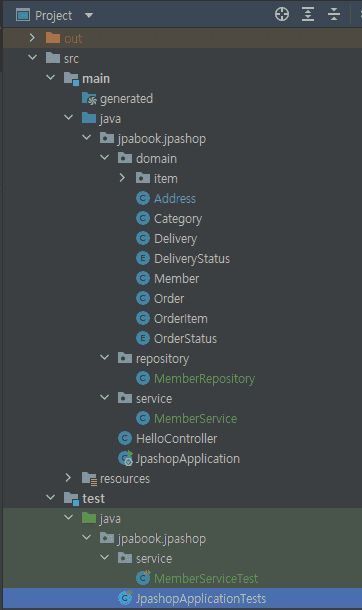Select the HelloController class
The height and width of the screenshot is (610, 362).
pyautogui.click(x=176, y=438)
